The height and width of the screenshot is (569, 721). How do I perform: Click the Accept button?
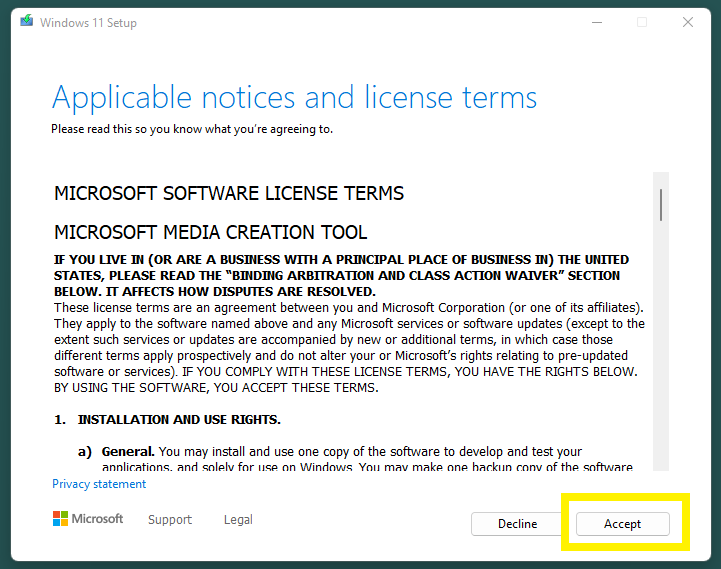pyautogui.click(x=623, y=524)
